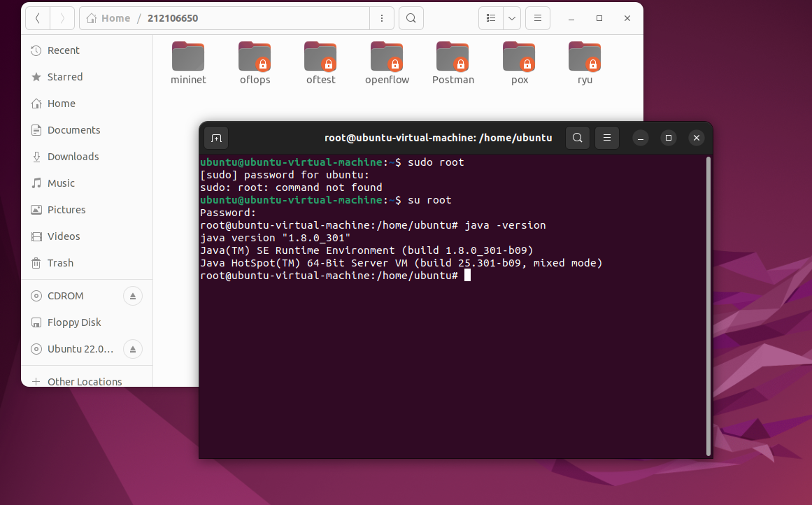Close the terminal window
The height and width of the screenshot is (505, 812).
(697, 138)
